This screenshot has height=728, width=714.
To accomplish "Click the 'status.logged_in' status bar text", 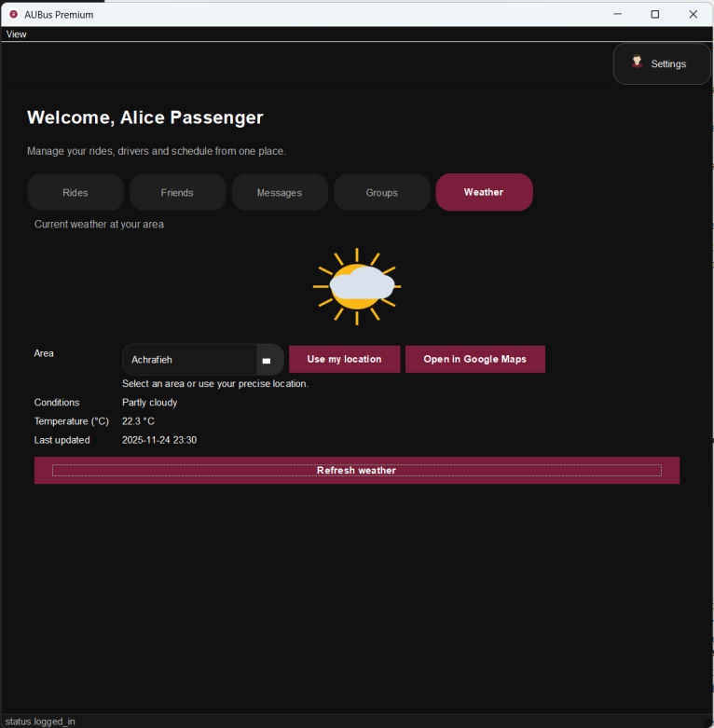I will pyautogui.click(x=40, y=721).
